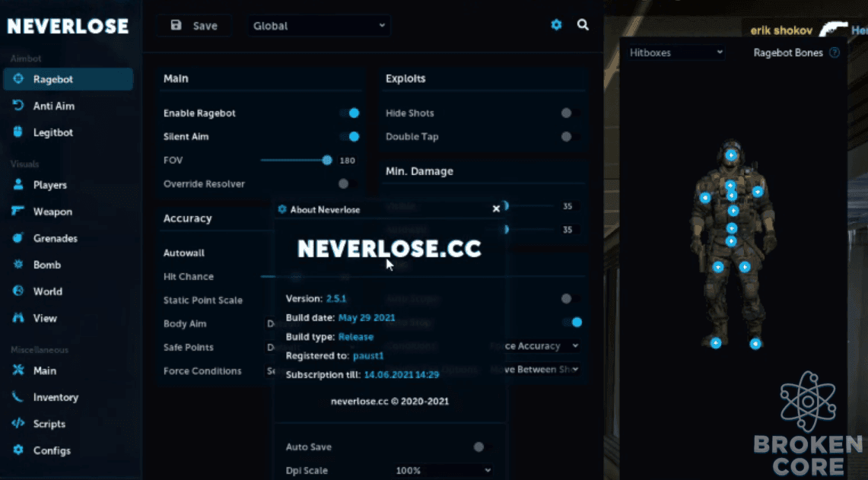Go to the Grenades tab

coord(68,238)
